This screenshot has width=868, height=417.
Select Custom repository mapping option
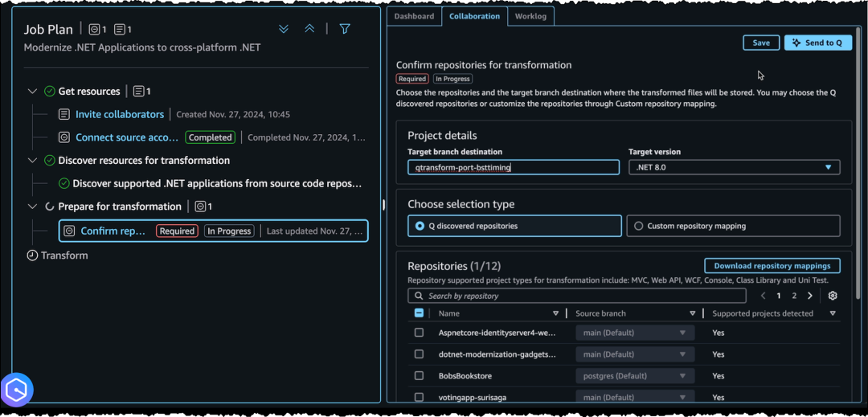point(733,226)
